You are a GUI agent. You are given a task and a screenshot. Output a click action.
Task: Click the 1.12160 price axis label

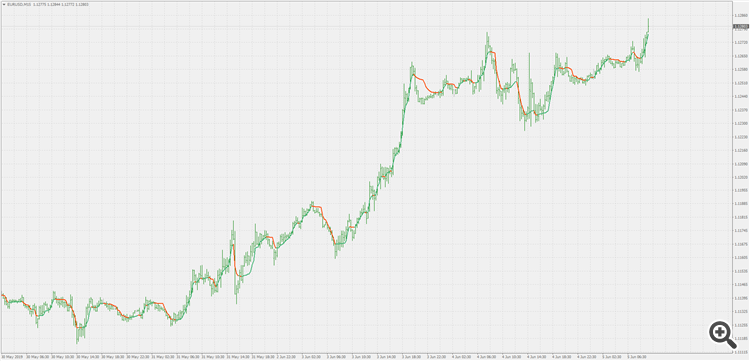click(x=741, y=150)
